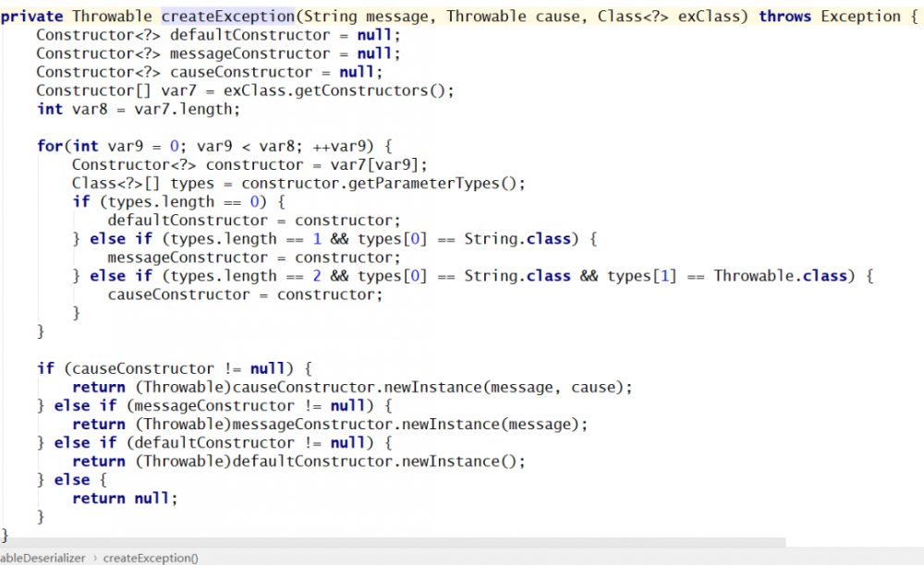924x565 pixels.
Task: Click the createException method name in the signature
Action: [226, 16]
